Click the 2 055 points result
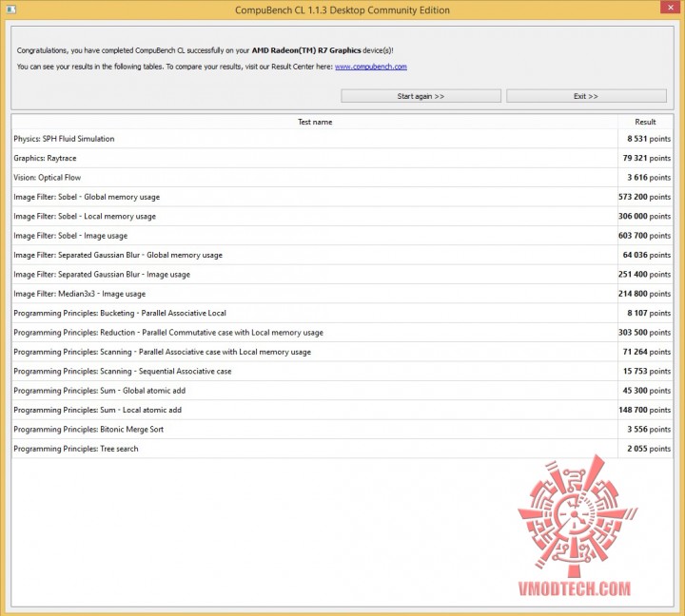Image resolution: width=685 pixels, height=616 pixels. point(649,449)
